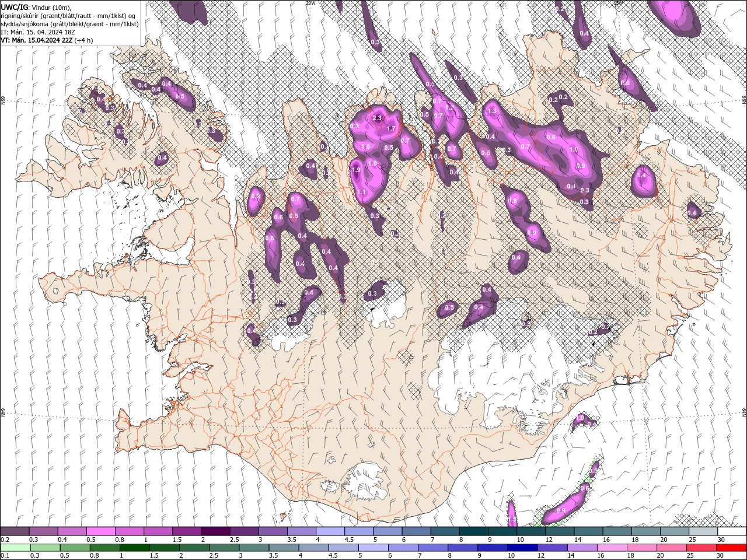The width and height of the screenshot is (747, 560).
Task: Click the "15W" longitude label at top
Action: pyautogui.click(x=618, y=3)
